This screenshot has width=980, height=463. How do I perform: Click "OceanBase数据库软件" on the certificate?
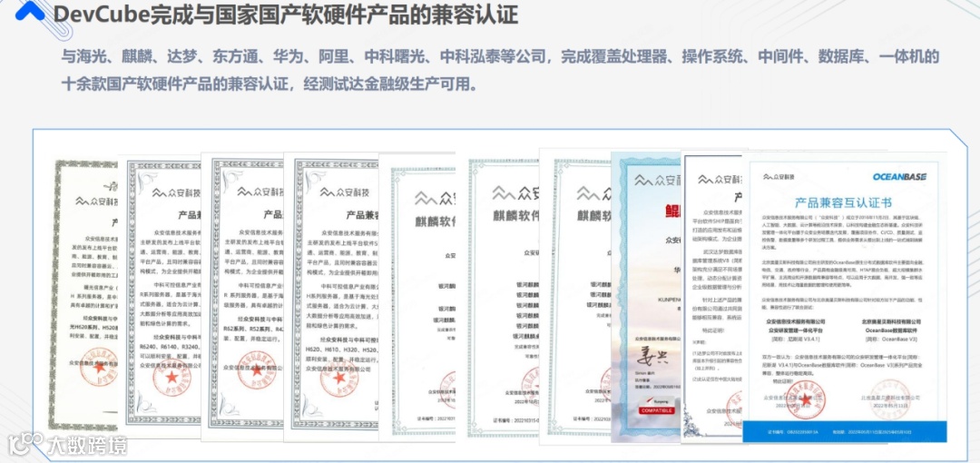coord(893,330)
